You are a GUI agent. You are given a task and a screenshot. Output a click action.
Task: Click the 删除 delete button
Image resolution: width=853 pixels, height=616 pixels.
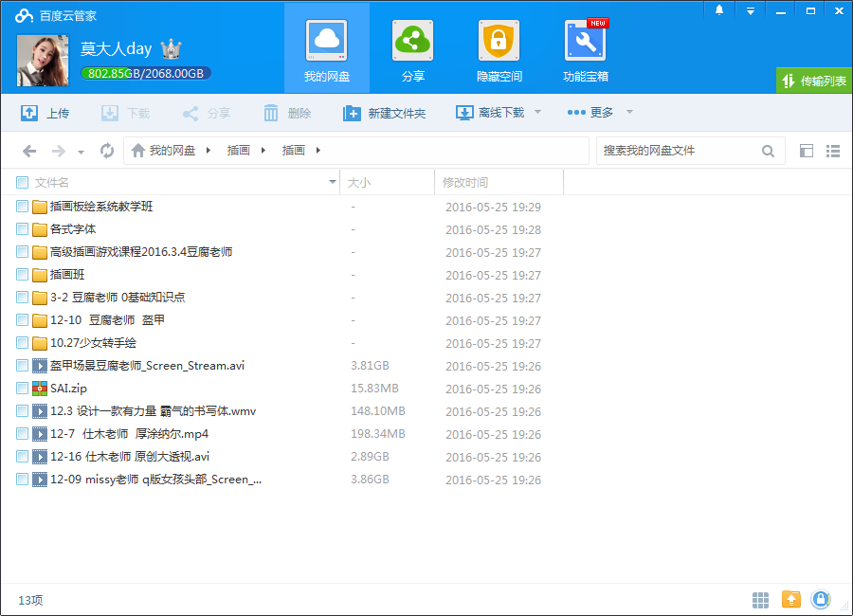point(287,113)
